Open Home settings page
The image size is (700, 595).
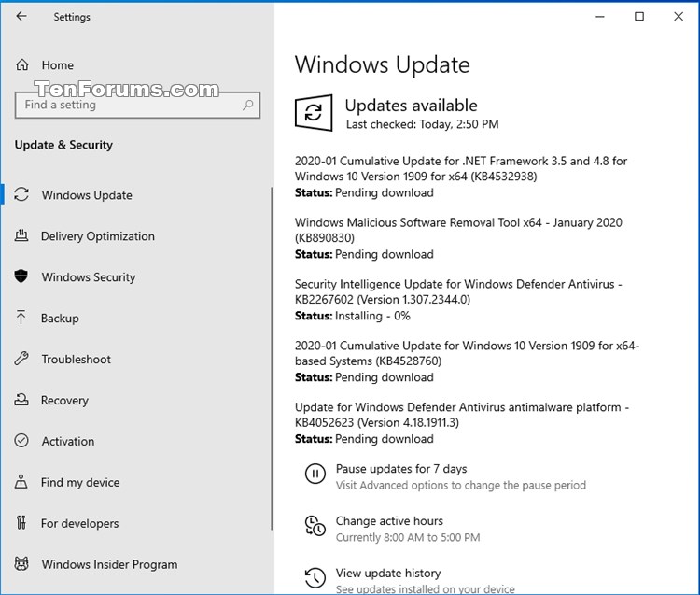57,65
